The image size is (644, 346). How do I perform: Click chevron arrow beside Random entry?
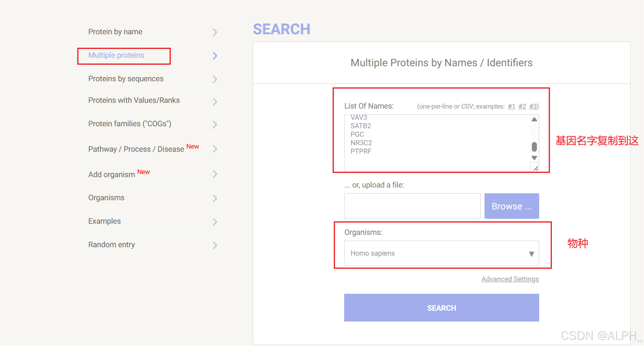[215, 245]
